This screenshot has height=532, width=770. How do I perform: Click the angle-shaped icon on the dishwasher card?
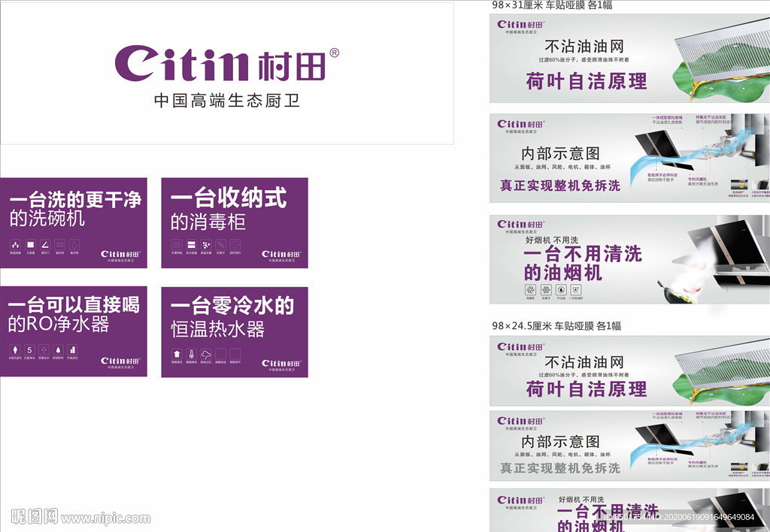click(x=45, y=244)
